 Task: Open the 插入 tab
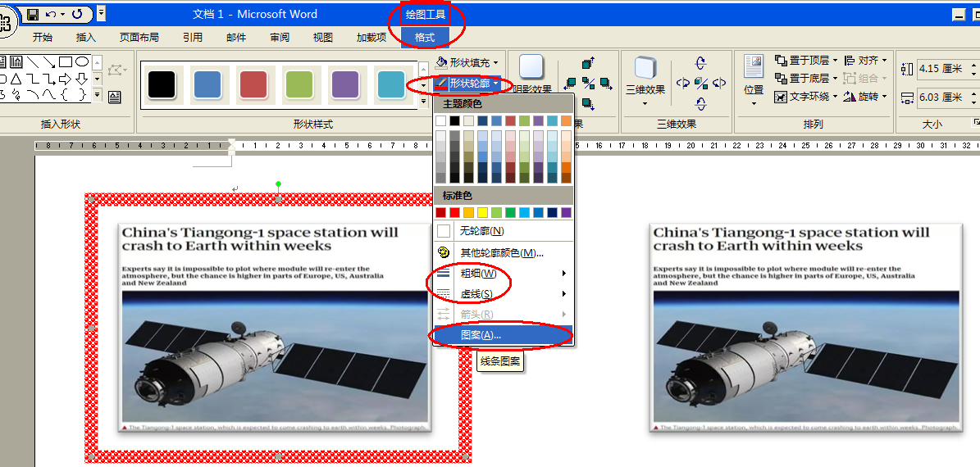tap(85, 38)
